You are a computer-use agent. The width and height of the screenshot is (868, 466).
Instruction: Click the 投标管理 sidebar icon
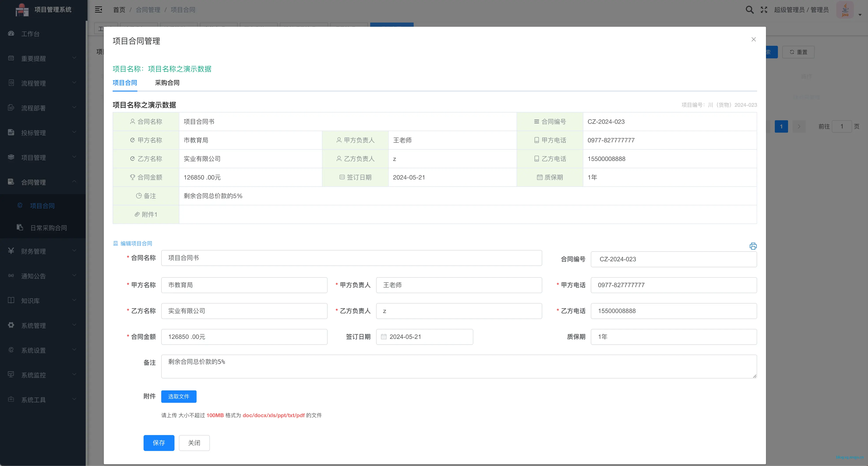[10, 132]
